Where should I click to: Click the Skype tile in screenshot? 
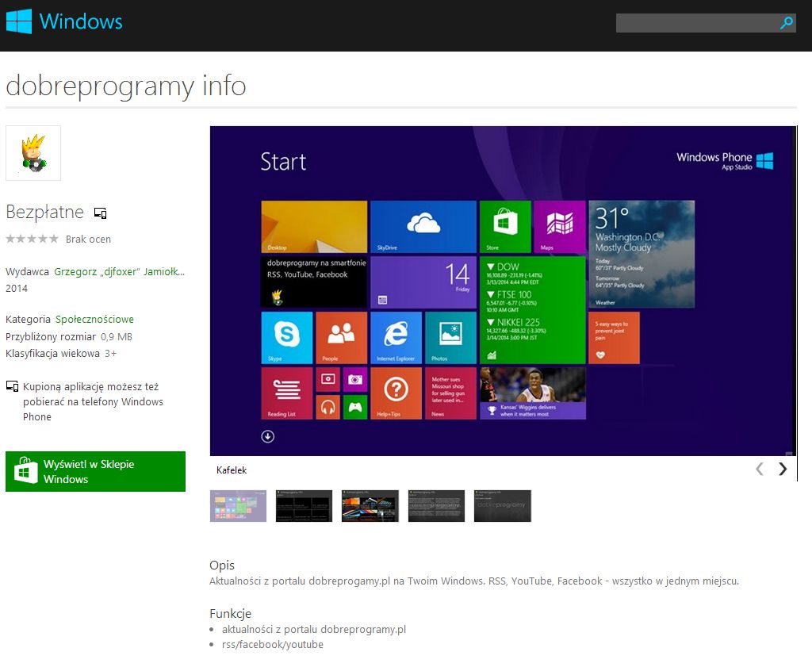pyautogui.click(x=287, y=337)
